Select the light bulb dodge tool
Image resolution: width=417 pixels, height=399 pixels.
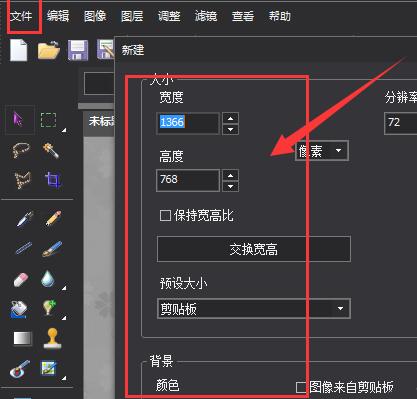coord(49,307)
